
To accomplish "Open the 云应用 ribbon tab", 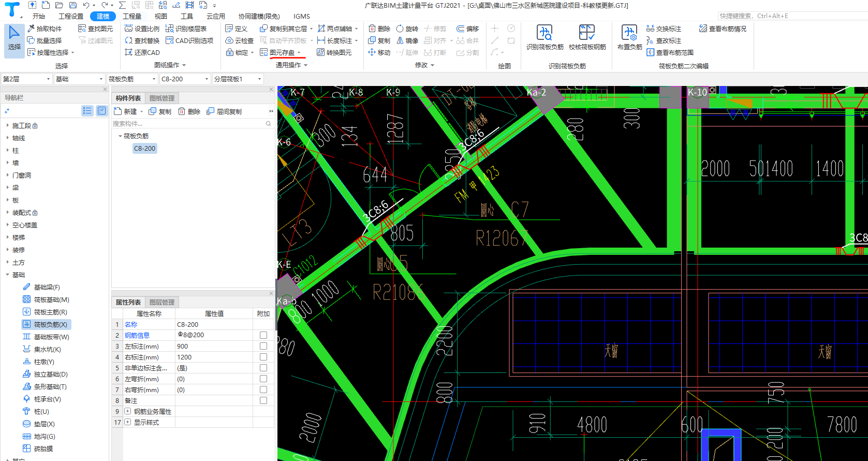I will click(x=216, y=17).
